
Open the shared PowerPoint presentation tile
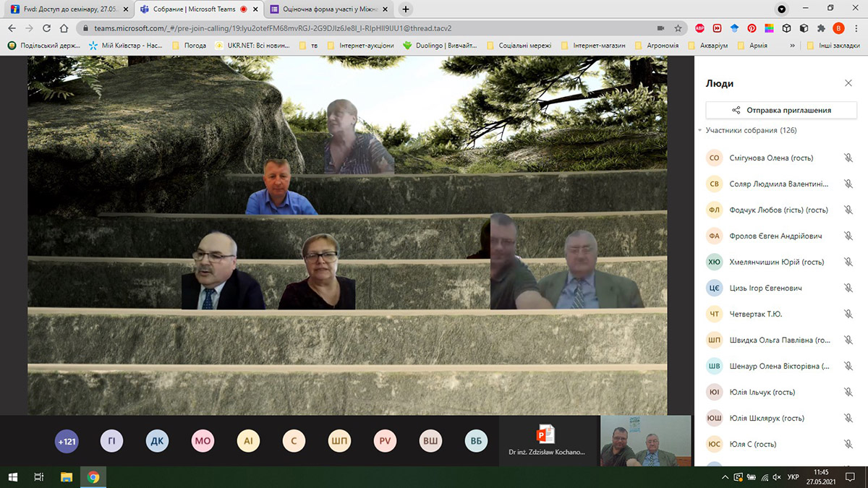pyautogui.click(x=545, y=440)
